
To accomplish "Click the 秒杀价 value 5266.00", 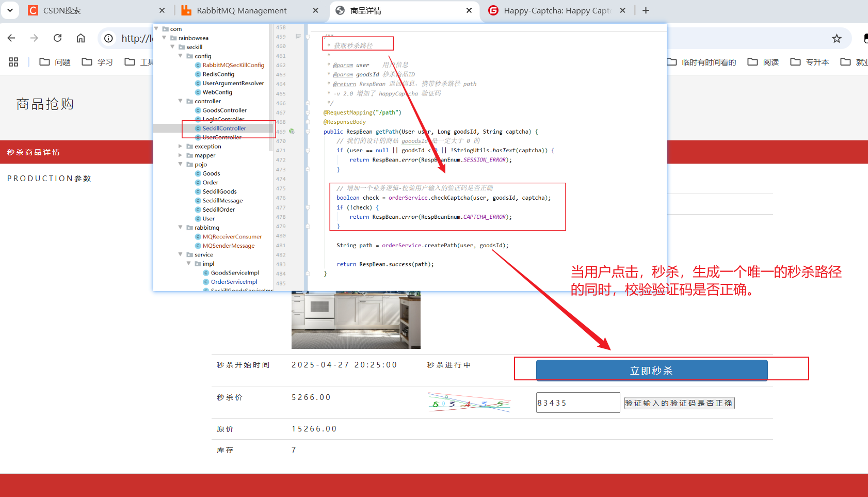I will [x=311, y=397].
